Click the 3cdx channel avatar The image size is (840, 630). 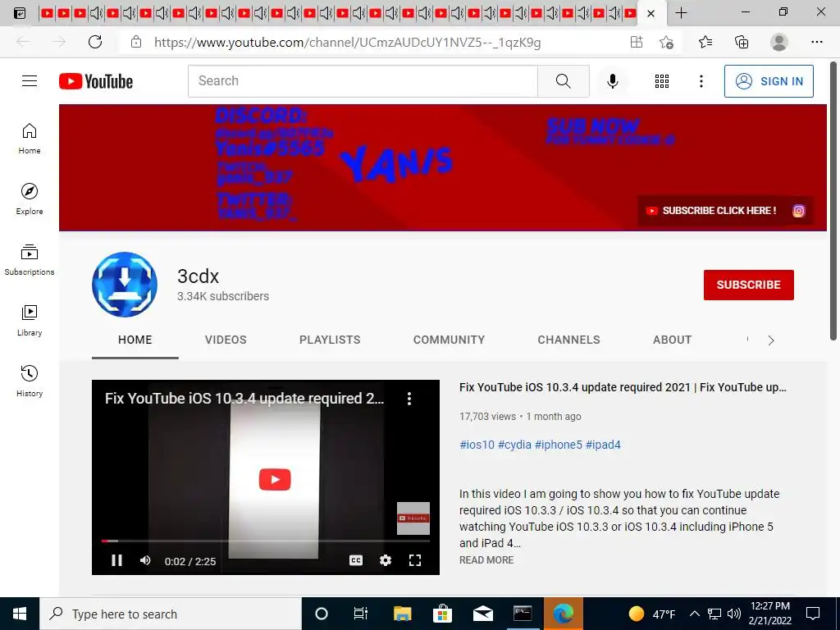125,285
